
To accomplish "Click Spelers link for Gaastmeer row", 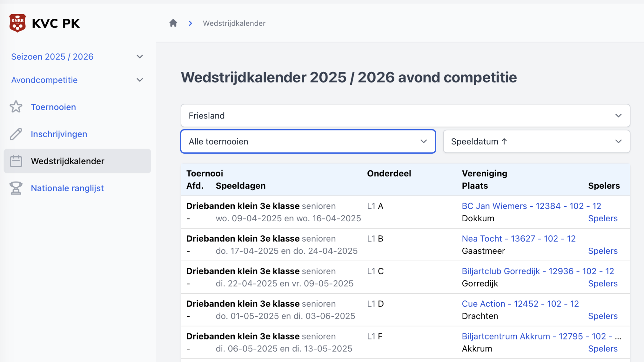I will (x=602, y=251).
